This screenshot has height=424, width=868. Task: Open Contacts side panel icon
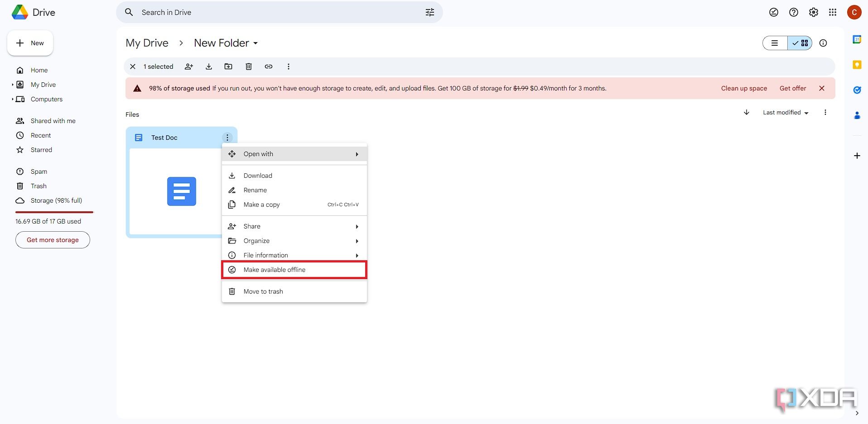pos(857,115)
